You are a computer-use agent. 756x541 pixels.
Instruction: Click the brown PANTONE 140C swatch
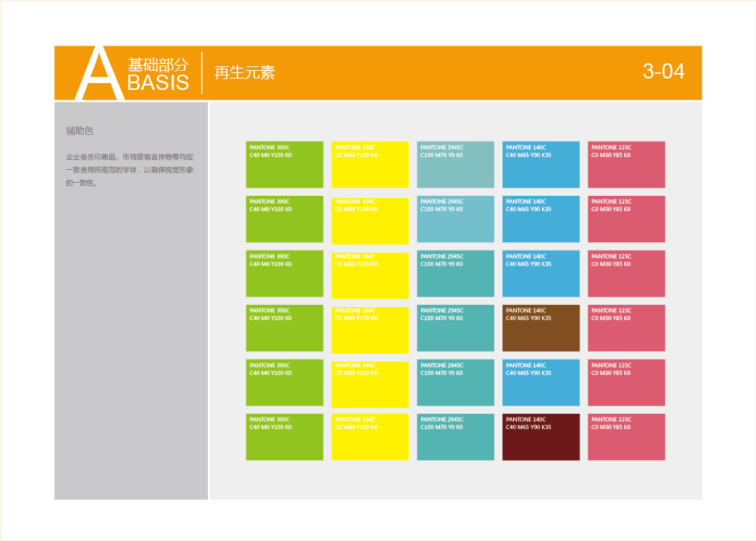(x=541, y=328)
